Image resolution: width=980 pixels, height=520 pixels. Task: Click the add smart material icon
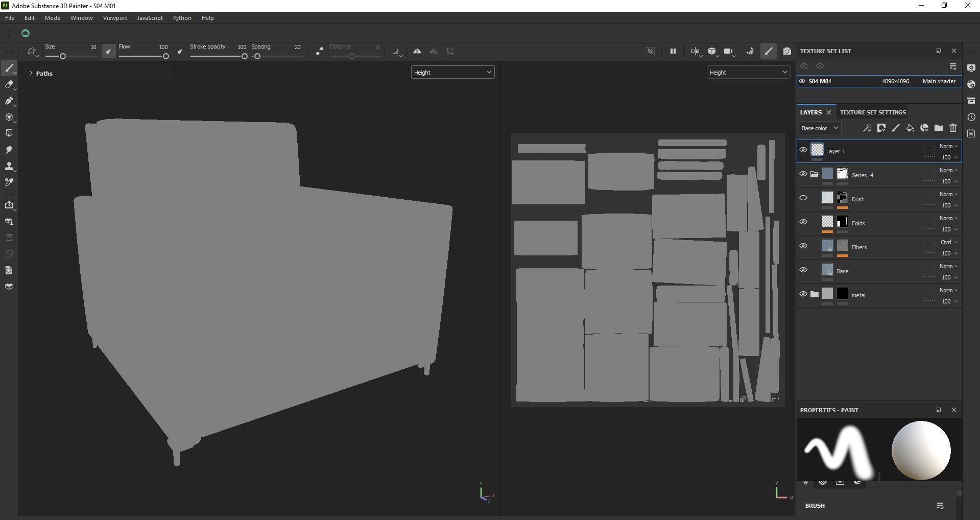click(924, 128)
